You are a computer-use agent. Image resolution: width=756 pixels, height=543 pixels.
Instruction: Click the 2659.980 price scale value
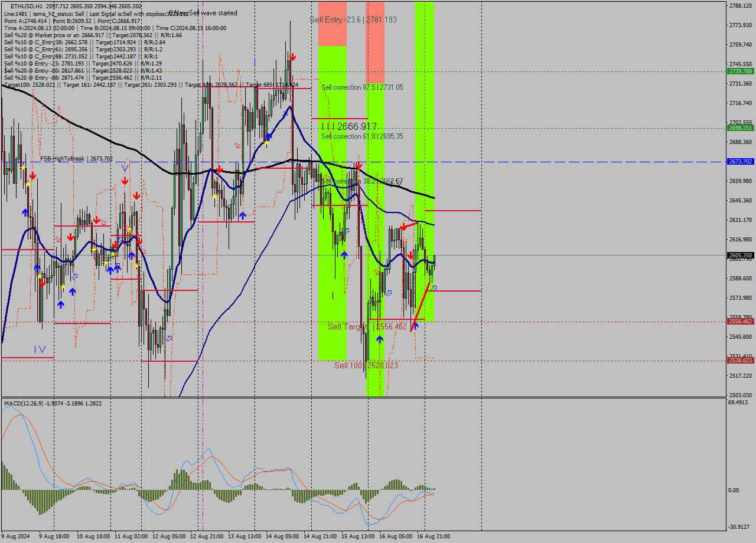coord(741,181)
